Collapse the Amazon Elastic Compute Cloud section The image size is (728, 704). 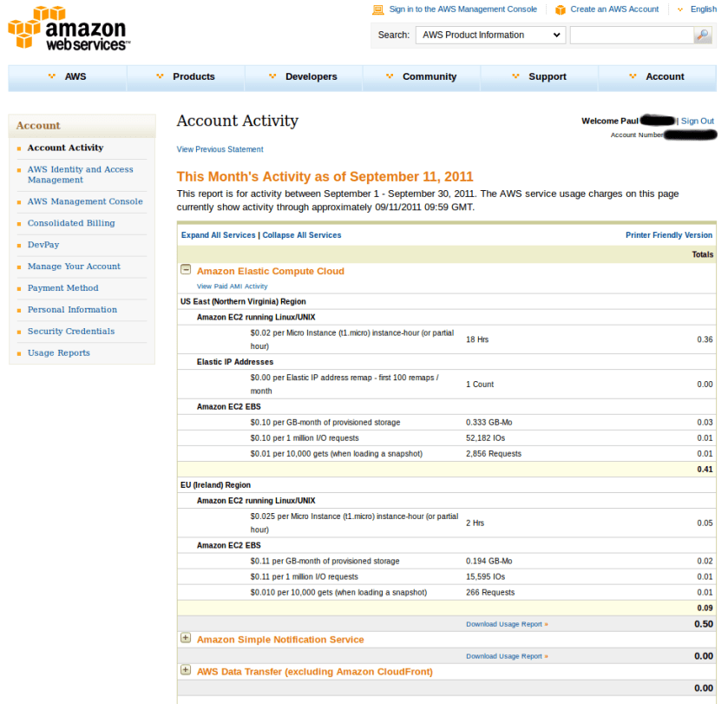point(186,270)
